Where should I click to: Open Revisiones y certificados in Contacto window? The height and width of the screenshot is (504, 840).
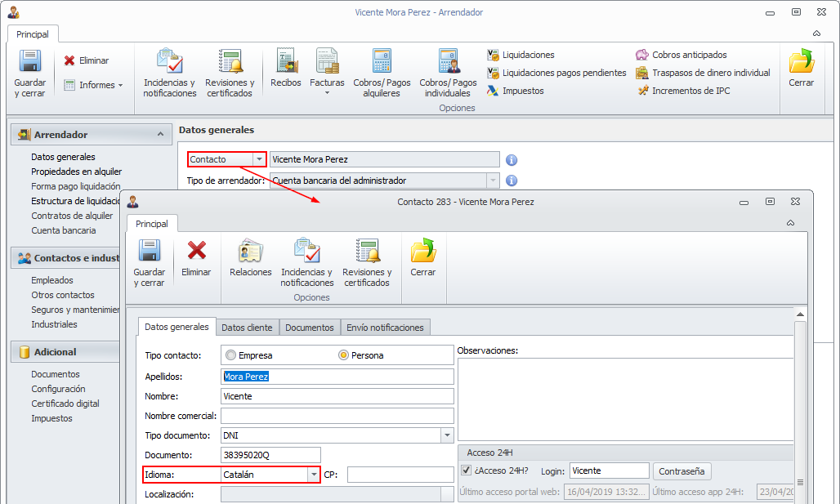pyautogui.click(x=367, y=263)
